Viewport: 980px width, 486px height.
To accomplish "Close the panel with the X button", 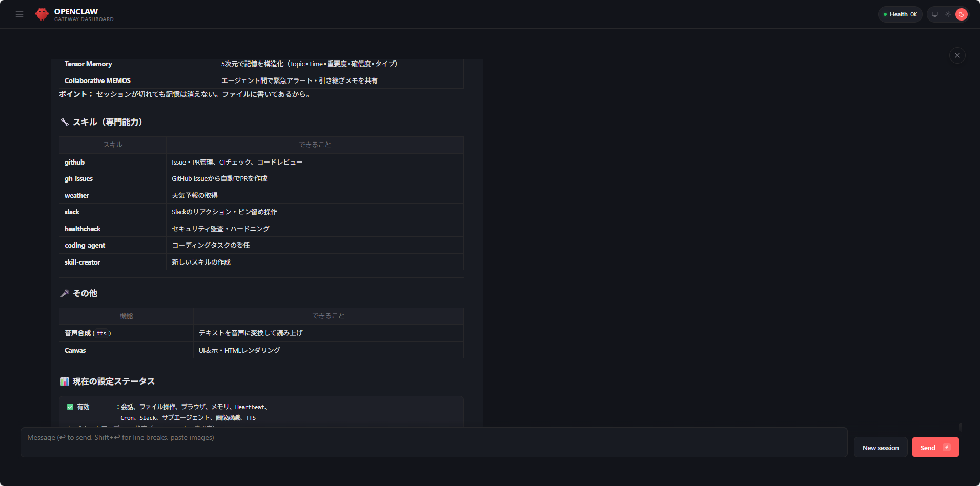I will point(957,55).
